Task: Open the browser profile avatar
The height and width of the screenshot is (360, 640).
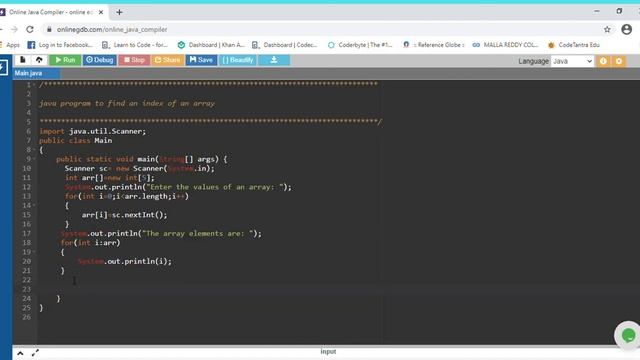Action: point(627,29)
